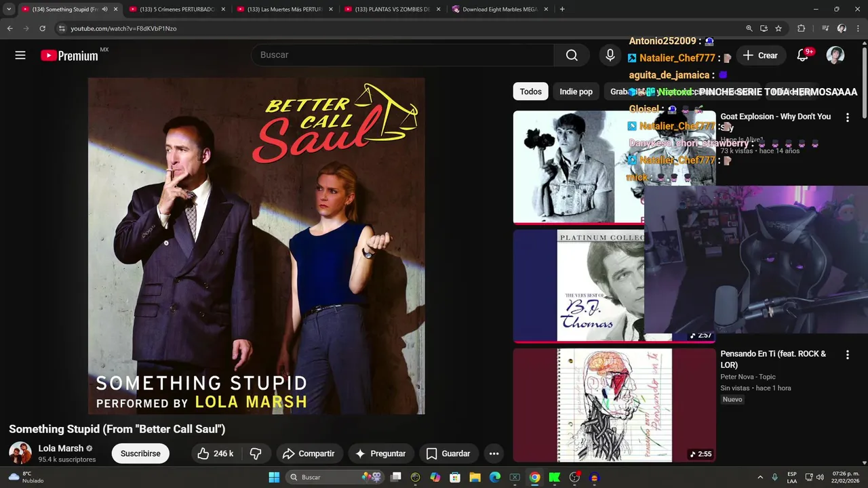Screen dimensions: 868x488
Task: Open Pensando En Ti video title
Action: tap(773, 359)
